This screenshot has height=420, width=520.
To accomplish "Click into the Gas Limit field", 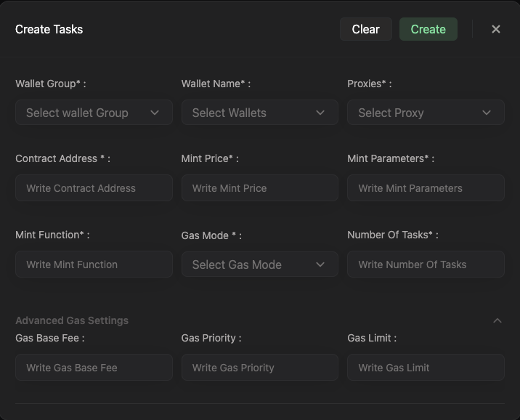I will pos(426,368).
